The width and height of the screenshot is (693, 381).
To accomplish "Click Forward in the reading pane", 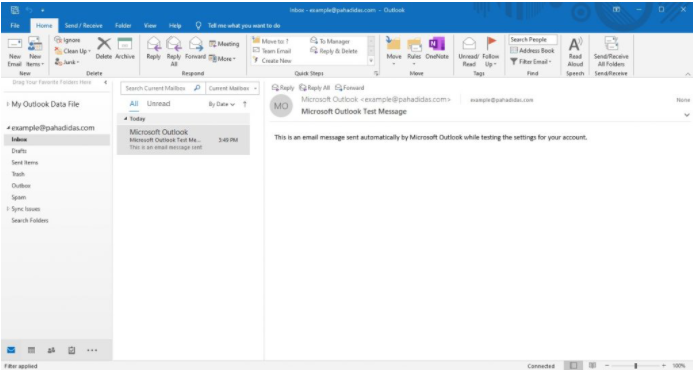I will point(350,88).
